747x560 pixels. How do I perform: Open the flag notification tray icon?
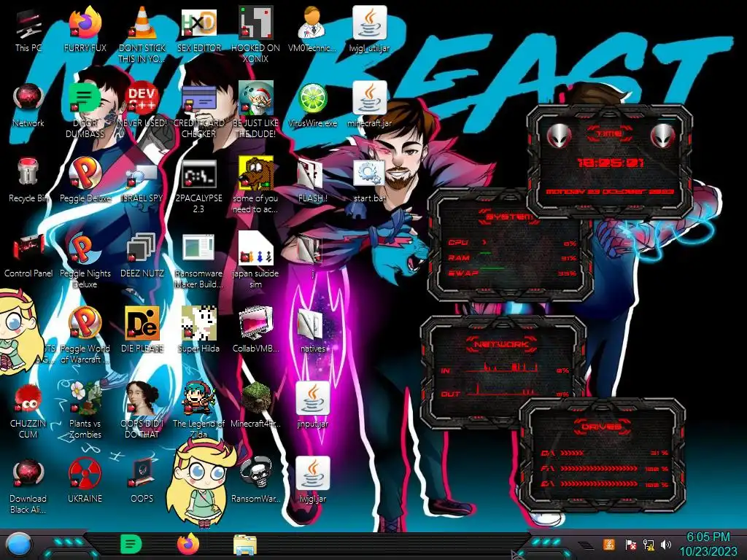tap(630, 544)
